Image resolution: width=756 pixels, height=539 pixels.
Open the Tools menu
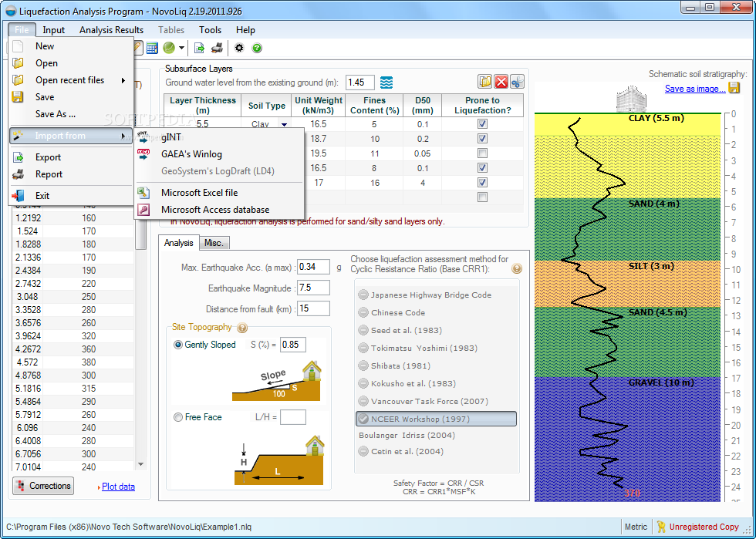[210, 30]
